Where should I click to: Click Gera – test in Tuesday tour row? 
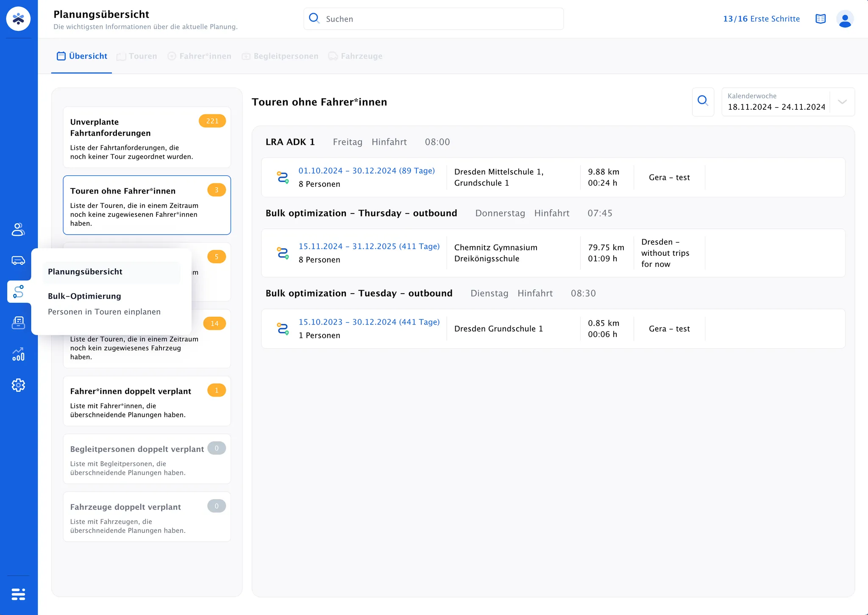tap(669, 329)
